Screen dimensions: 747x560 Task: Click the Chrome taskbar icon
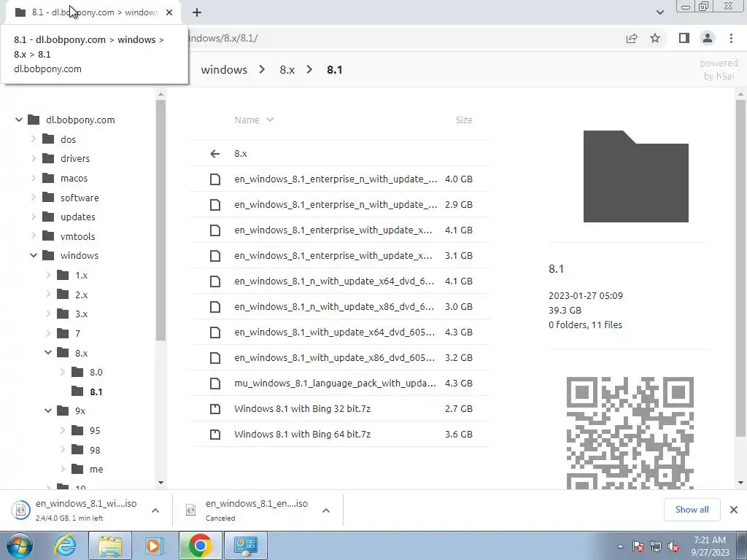pyautogui.click(x=200, y=545)
